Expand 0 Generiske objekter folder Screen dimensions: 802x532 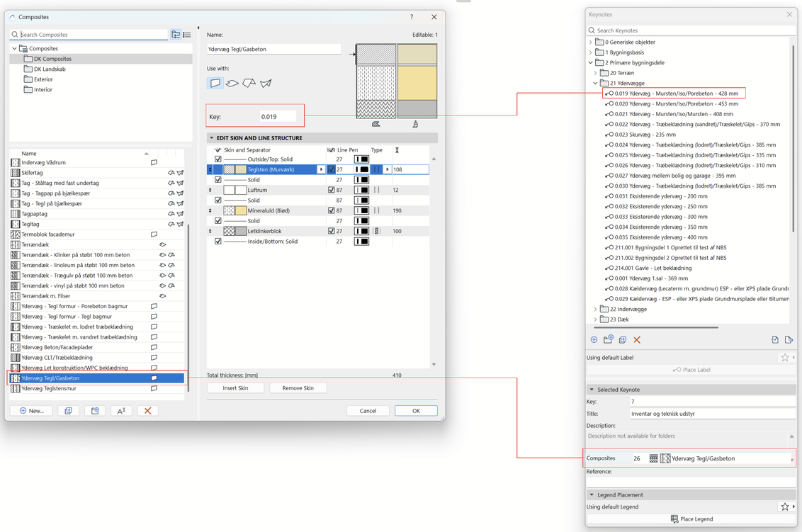591,42
